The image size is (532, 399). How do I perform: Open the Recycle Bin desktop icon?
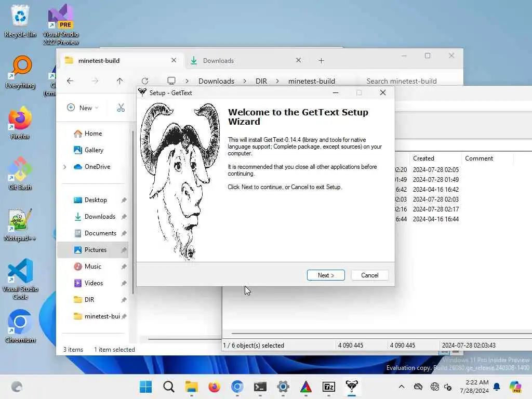click(20, 20)
